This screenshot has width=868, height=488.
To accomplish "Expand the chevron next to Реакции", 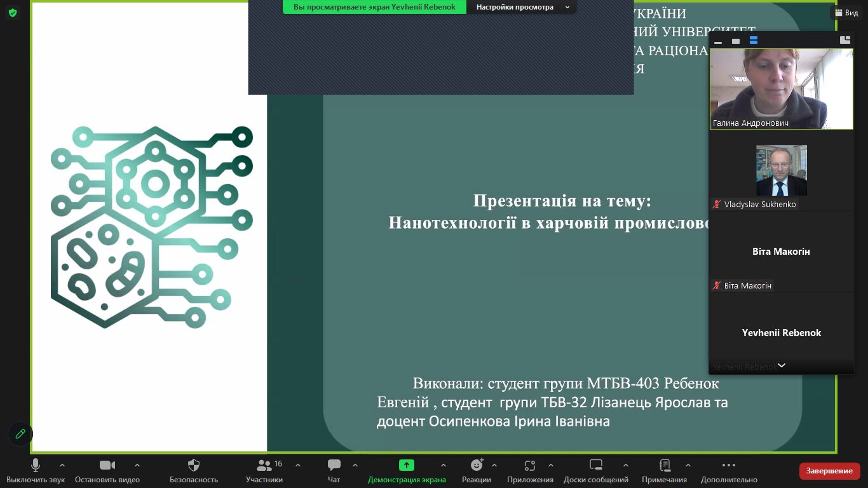I will (x=494, y=465).
